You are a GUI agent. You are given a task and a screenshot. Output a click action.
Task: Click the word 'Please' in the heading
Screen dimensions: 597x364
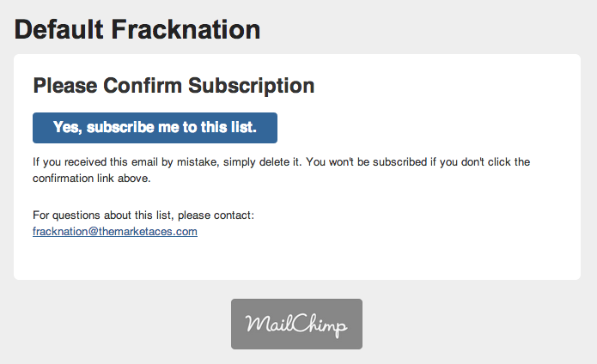click(x=65, y=86)
